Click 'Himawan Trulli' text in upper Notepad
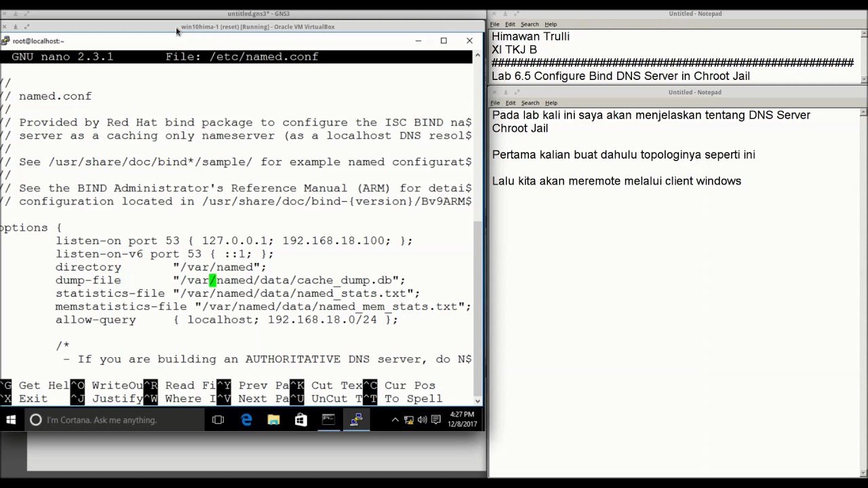This screenshot has height=488, width=868. (x=530, y=37)
